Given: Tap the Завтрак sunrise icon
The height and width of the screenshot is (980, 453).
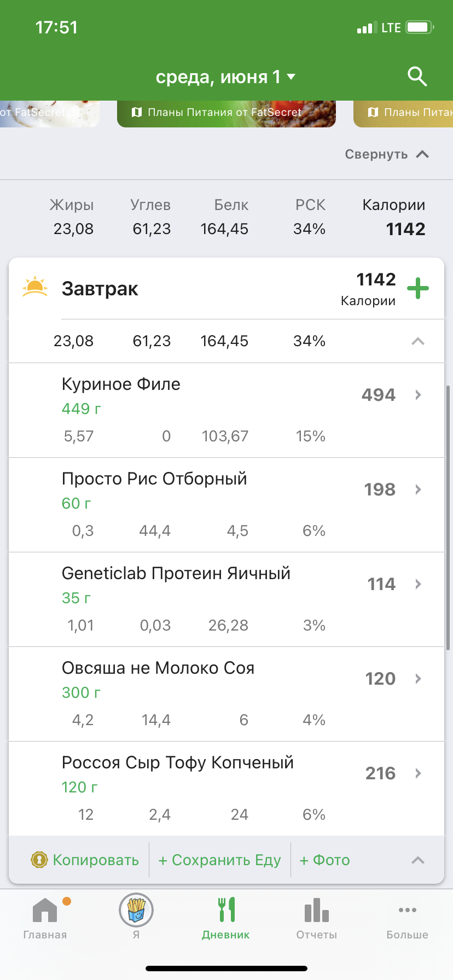Looking at the screenshot, I should [35, 287].
